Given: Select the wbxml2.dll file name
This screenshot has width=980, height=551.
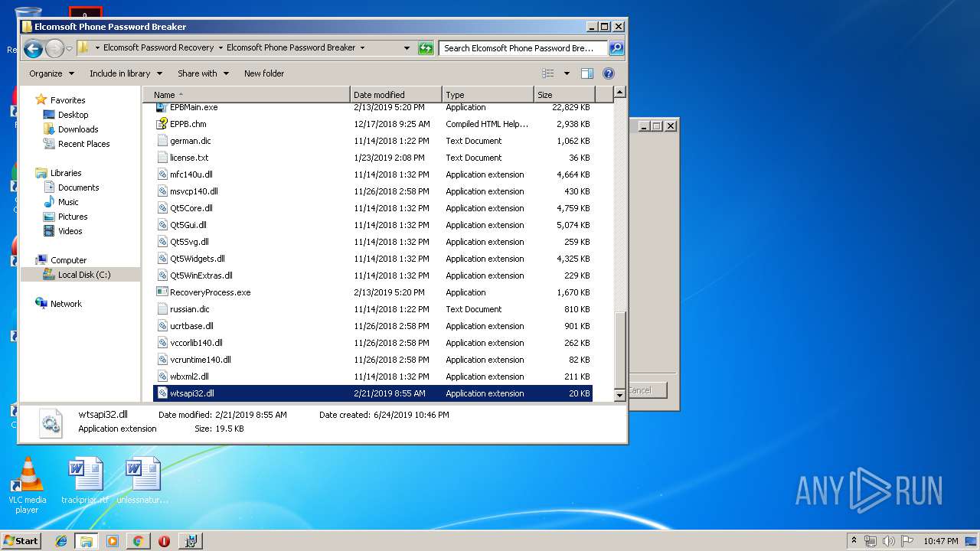Looking at the screenshot, I should pos(189,377).
